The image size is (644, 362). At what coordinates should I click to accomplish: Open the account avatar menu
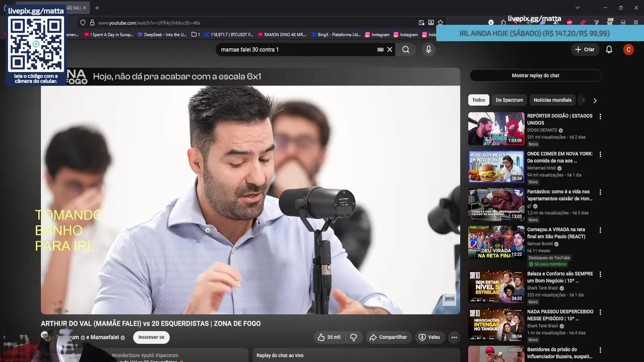(x=628, y=49)
